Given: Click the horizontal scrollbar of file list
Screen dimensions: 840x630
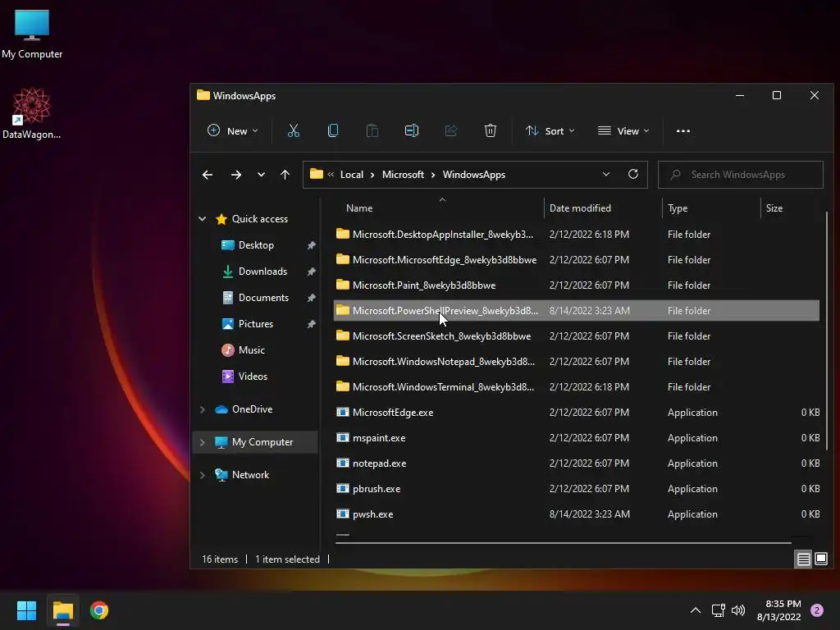Looking at the screenshot, I should coord(563,543).
